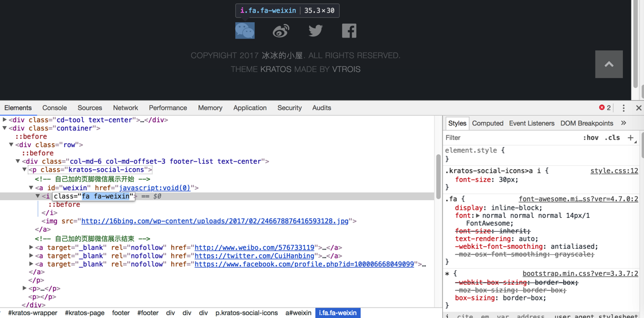Expand the twitter.com anchor node
Image resolution: width=644 pixels, height=318 pixels.
click(31, 256)
